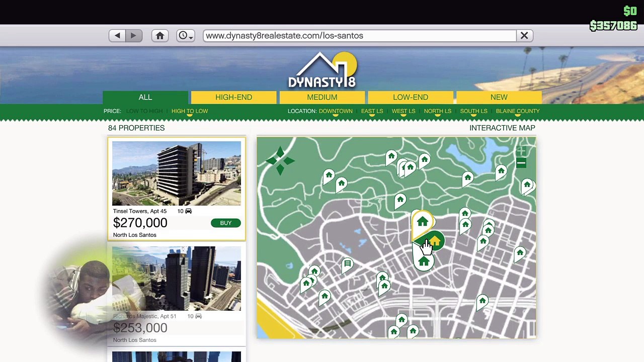The height and width of the screenshot is (362, 644).
Task: Focus the dynasty8realestate.com address bar
Action: [x=360, y=36]
